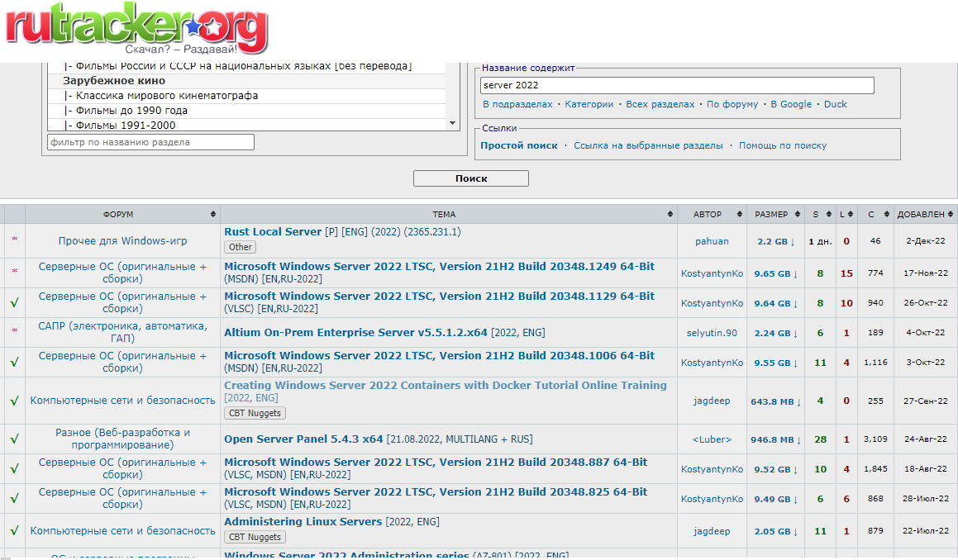958x560 pixels.
Task: Sort results by the ДОБАВЛЕН column arrows
Action: pyautogui.click(x=950, y=215)
